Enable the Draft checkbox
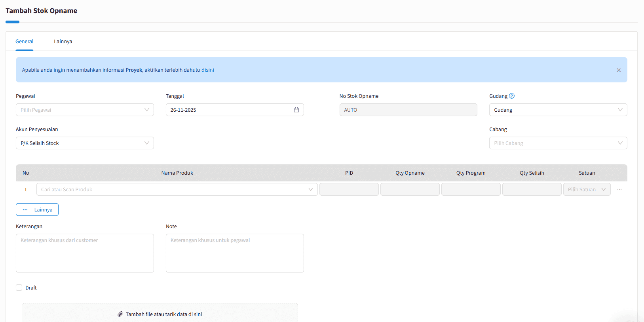Screen dimensions: 644x322 [x=19, y=288]
